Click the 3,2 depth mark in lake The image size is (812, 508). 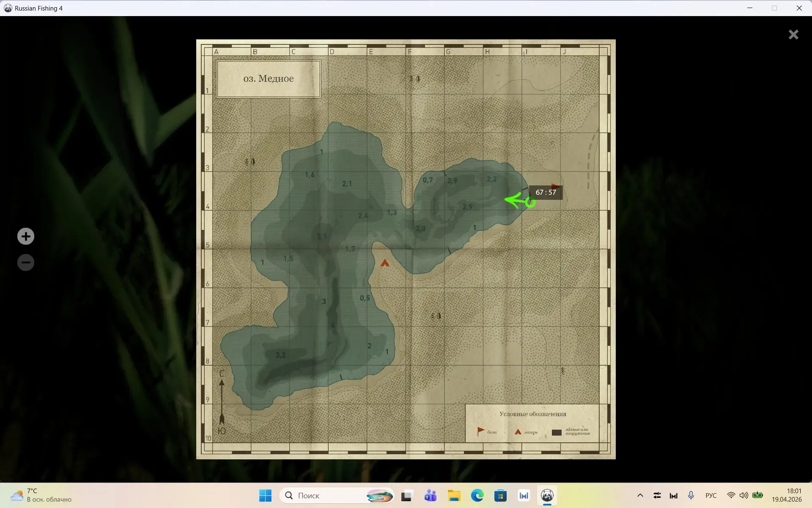280,355
